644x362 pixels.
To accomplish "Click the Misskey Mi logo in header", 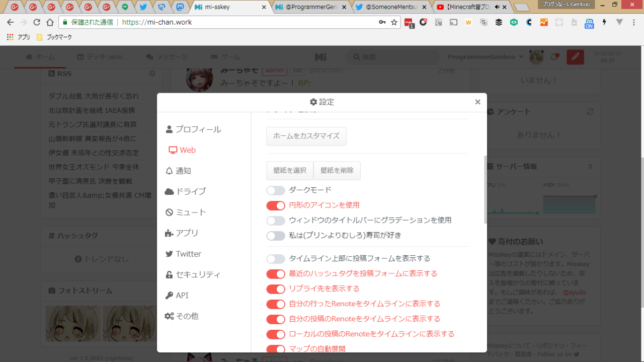I will [x=320, y=57].
